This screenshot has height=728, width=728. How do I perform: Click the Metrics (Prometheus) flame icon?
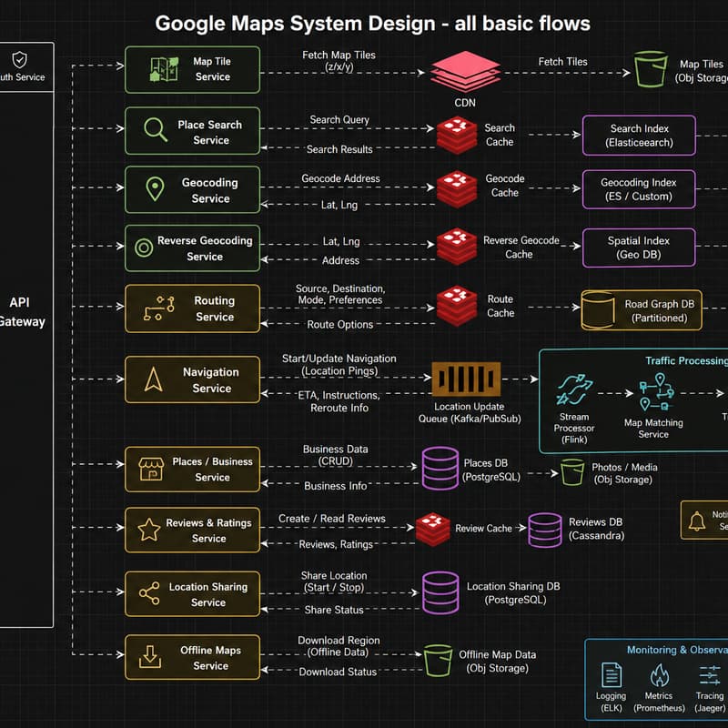coord(659,674)
